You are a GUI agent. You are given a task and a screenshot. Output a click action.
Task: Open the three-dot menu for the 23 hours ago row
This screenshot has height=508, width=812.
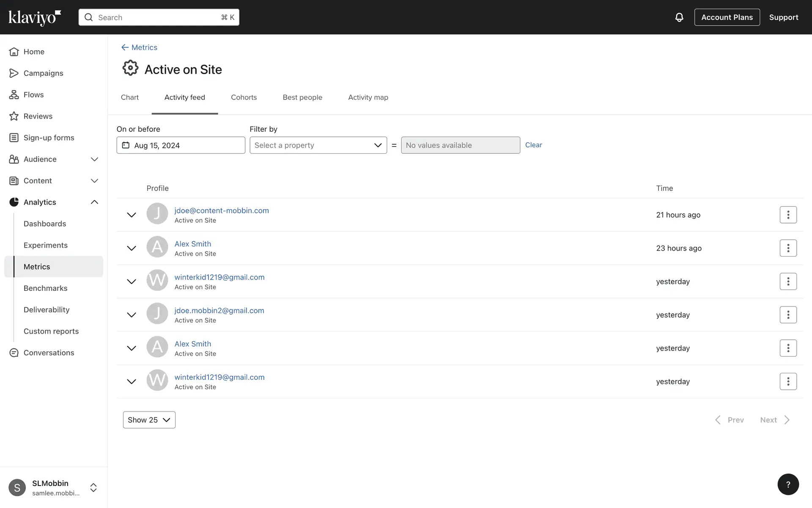pyautogui.click(x=788, y=248)
